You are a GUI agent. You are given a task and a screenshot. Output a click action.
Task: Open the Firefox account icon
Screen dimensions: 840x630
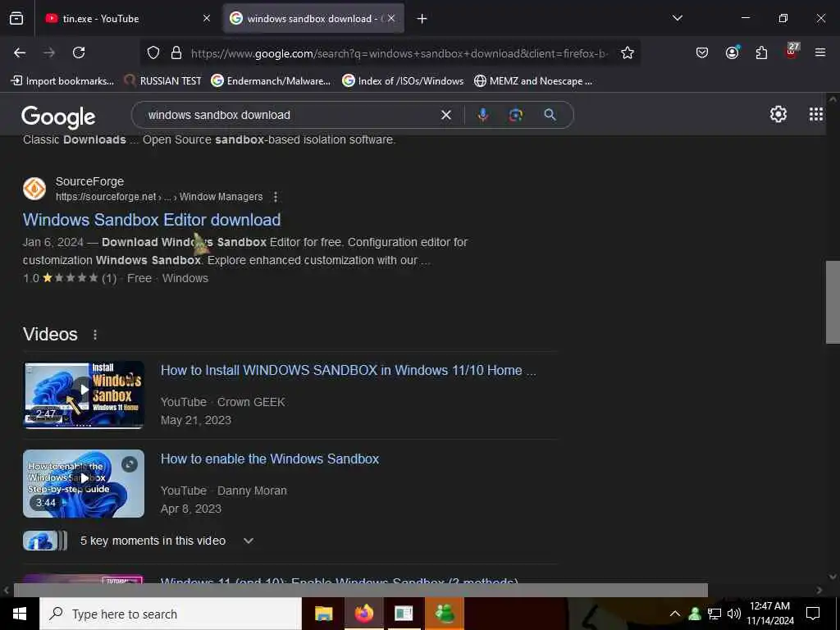pyautogui.click(x=732, y=52)
